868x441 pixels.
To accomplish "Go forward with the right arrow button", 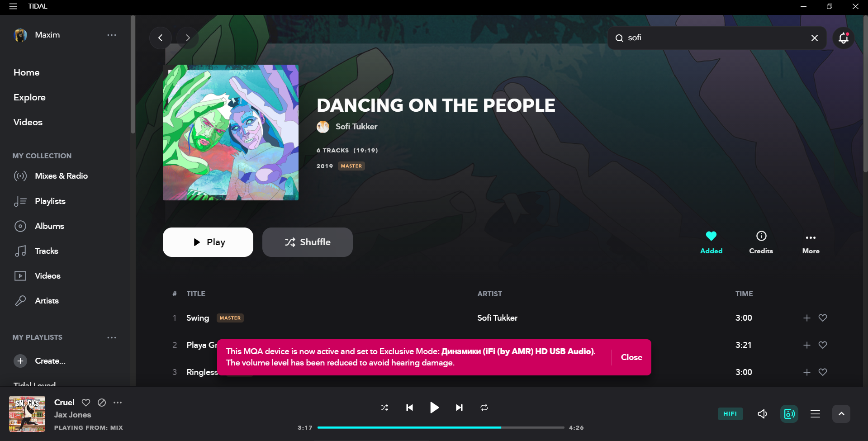I will pos(188,38).
